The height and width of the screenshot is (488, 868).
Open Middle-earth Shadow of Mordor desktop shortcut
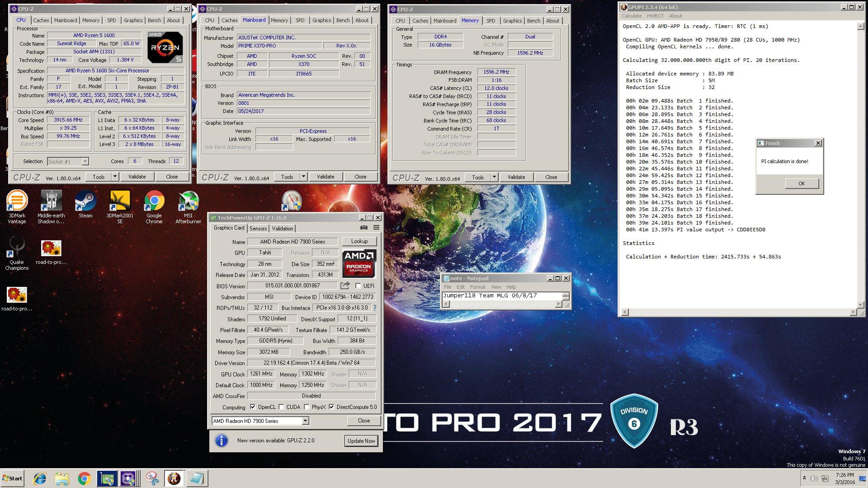click(51, 207)
